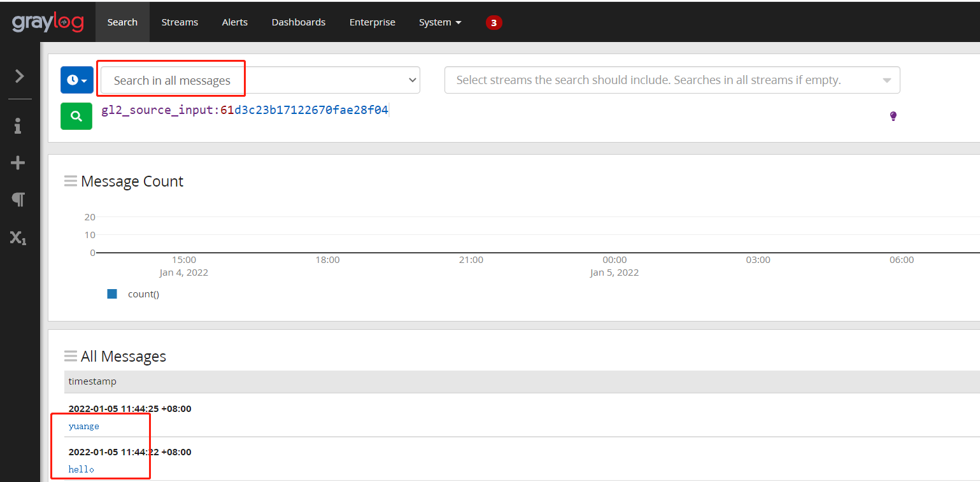Open message with timestamp 2022-01-05 11:44:25

tap(130, 409)
